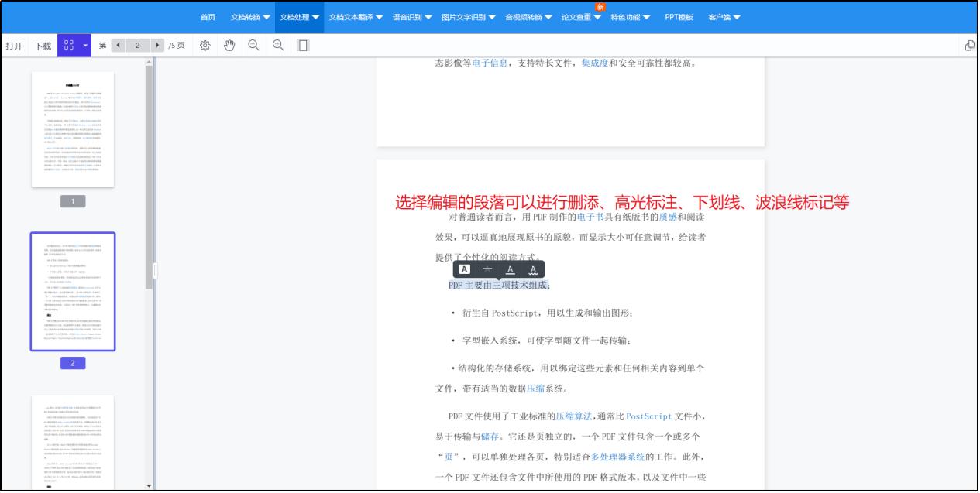This screenshot has width=980, height=493.
Task: Apply underline to the selected text
Action: coord(511,269)
